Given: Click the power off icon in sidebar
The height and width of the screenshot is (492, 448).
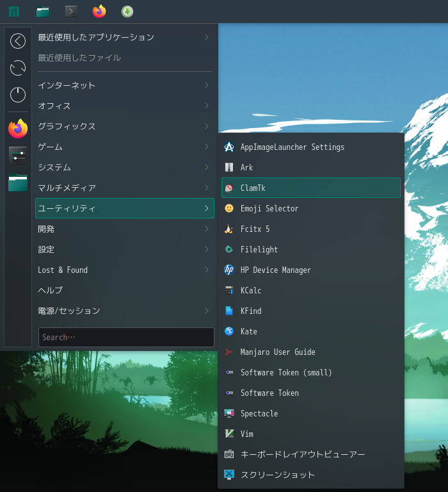Looking at the screenshot, I should pyautogui.click(x=18, y=94).
